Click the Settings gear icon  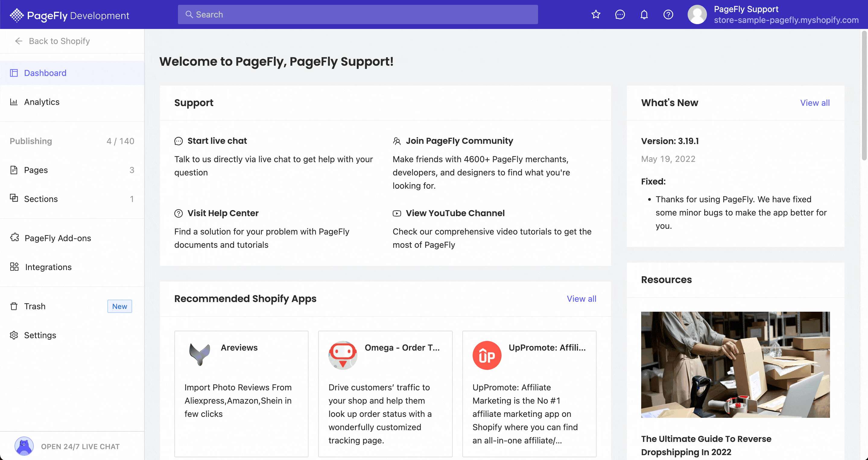pos(14,336)
